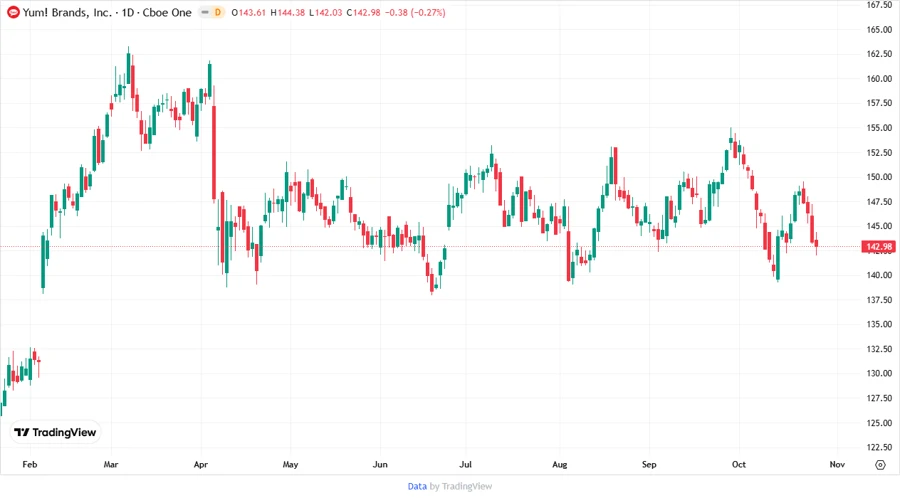
Task: Click the Sep label on time axis
Action: [649, 464]
